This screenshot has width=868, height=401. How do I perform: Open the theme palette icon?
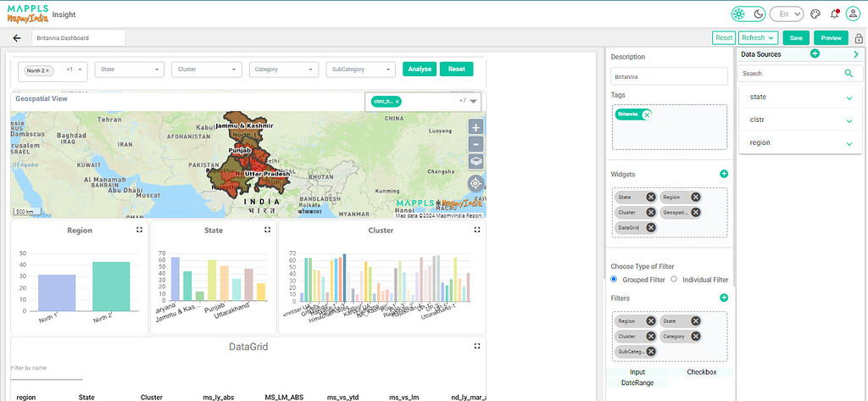coord(815,14)
